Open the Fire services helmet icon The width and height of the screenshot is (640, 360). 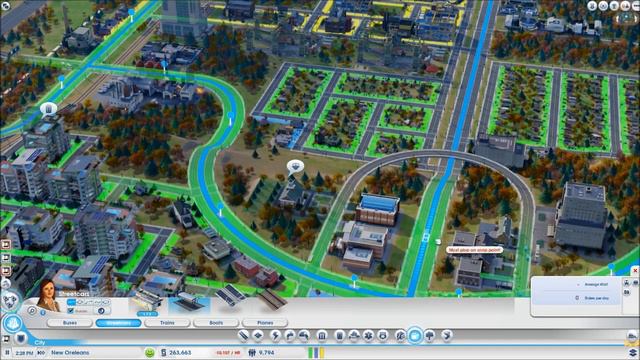point(354,336)
